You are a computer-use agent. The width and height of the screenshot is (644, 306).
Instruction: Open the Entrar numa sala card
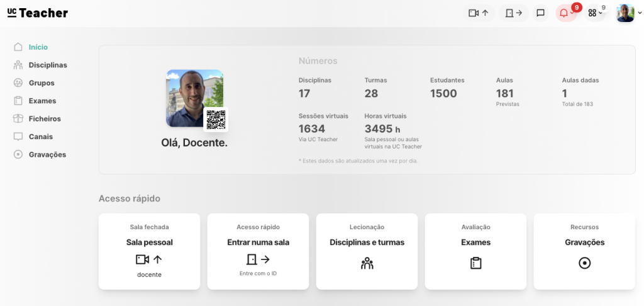click(258, 251)
